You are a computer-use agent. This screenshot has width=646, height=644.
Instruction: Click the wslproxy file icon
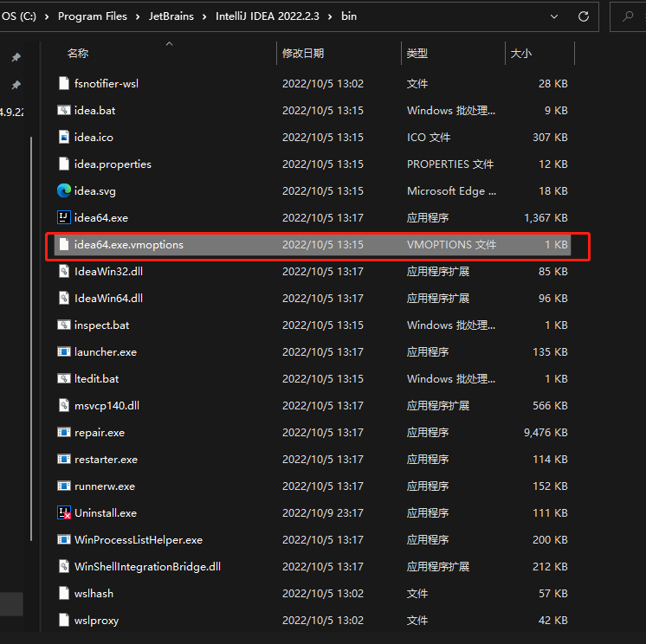pos(64,620)
